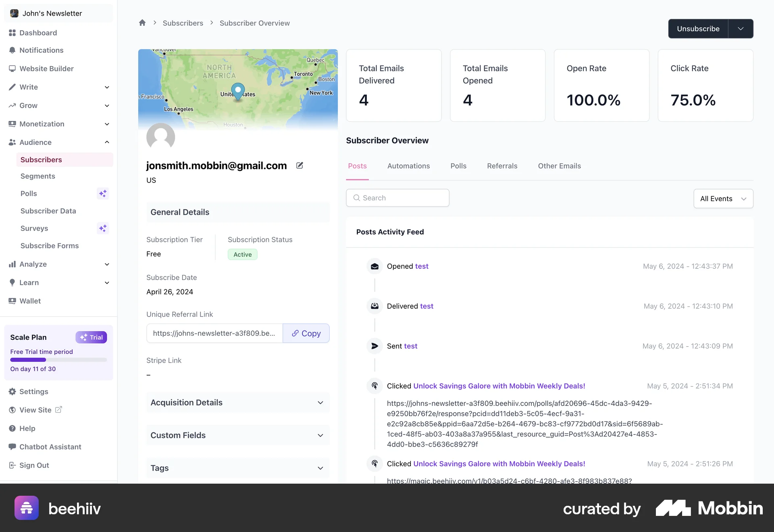The width and height of the screenshot is (774, 532).
Task: Select the Dashboard icon in sidebar
Action: click(12, 33)
